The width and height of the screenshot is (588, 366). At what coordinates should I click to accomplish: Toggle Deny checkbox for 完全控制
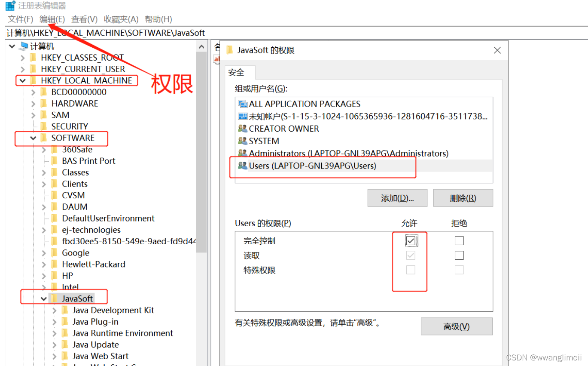pos(459,241)
